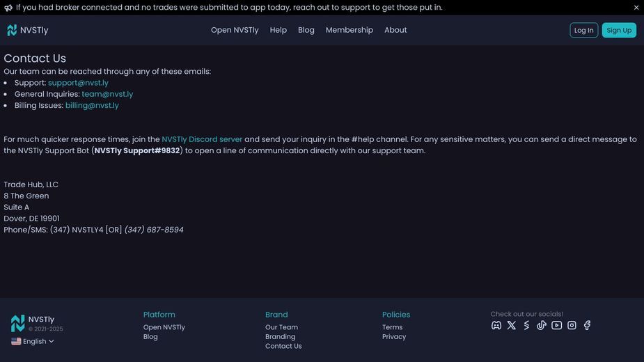The image size is (644, 362).
Task: Open the Stocktwits social icon
Action: click(526, 325)
